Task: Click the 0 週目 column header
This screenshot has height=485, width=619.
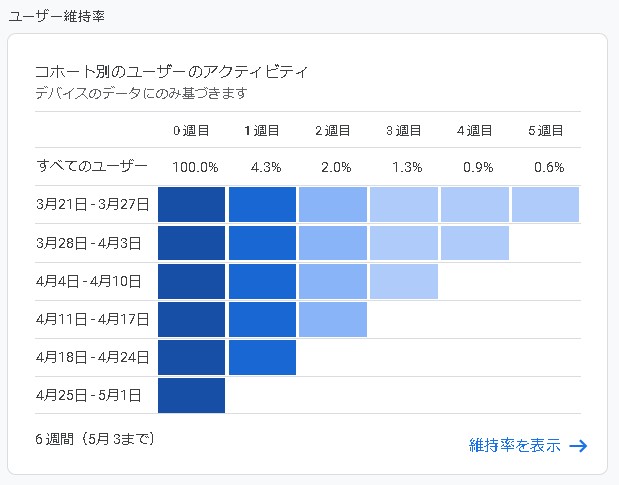Action: (x=191, y=130)
